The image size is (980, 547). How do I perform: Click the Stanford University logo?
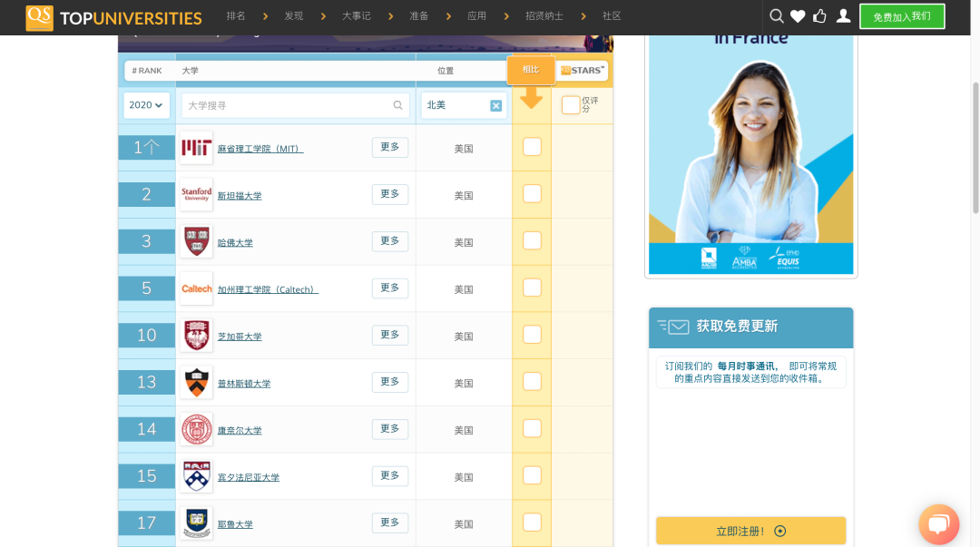tap(196, 194)
